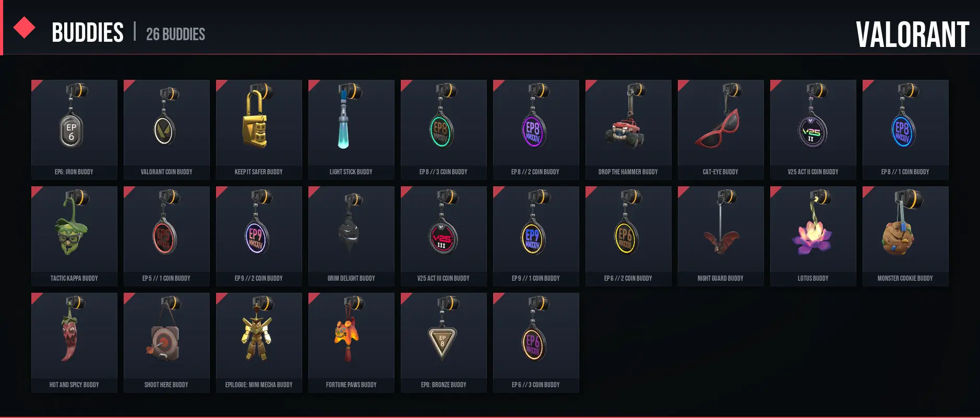Image resolution: width=980 pixels, height=418 pixels.
Task: Click the Valorant Coin Buddy icon
Action: click(x=166, y=129)
